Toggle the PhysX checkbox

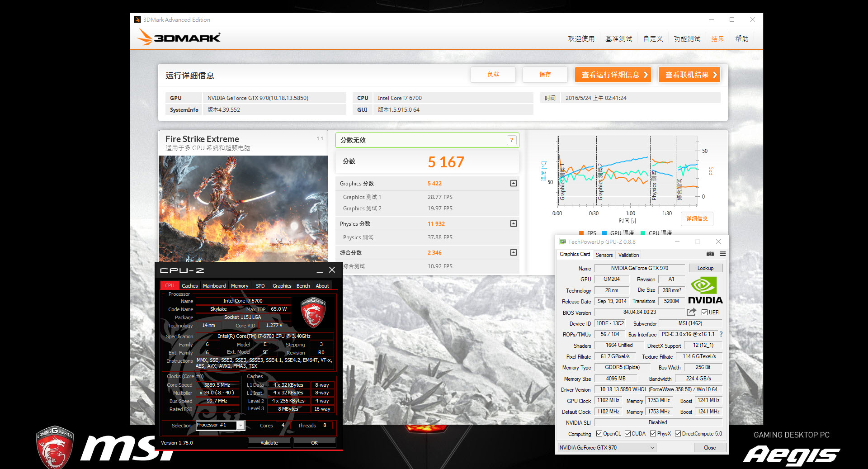pyautogui.click(x=653, y=434)
